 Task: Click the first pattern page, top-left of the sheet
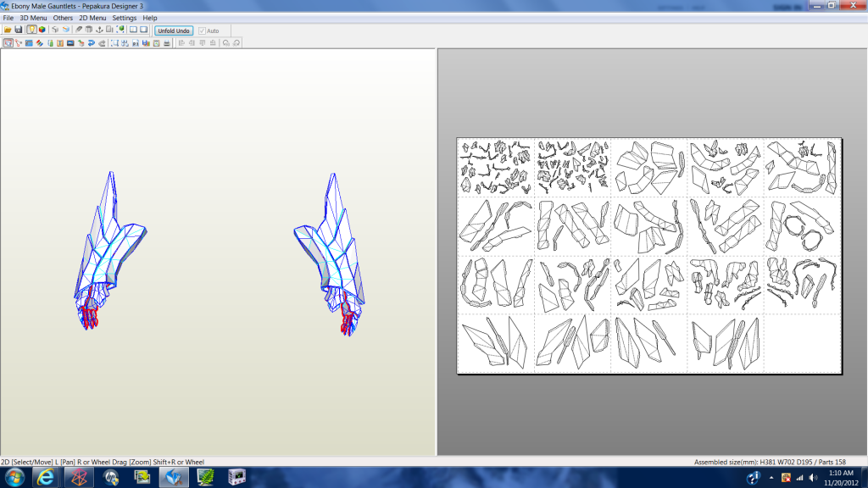tap(496, 168)
